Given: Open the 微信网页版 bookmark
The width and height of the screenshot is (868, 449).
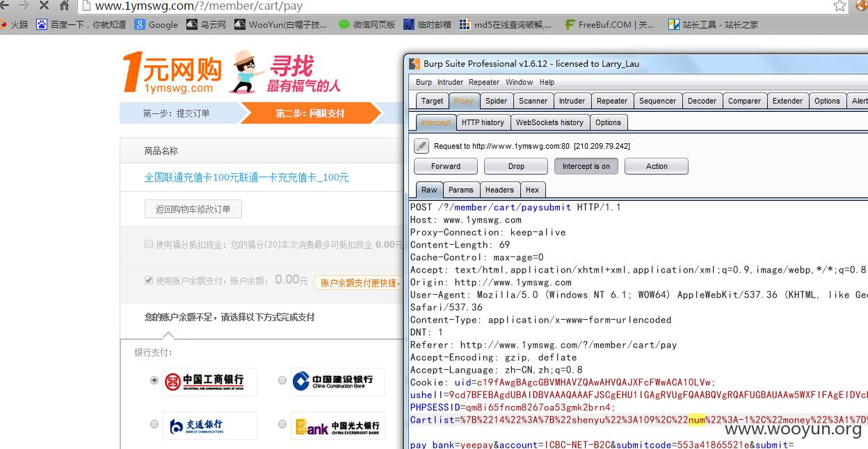Looking at the screenshot, I should click(x=367, y=24).
